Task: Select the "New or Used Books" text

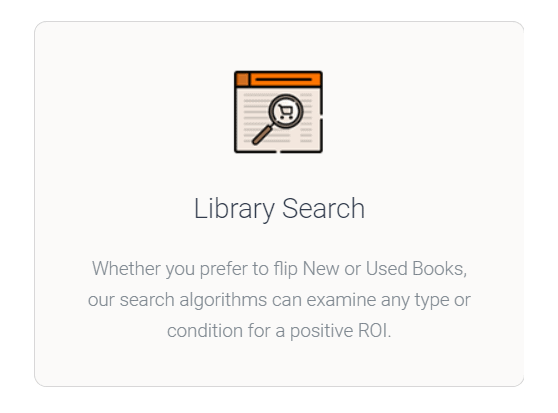Action: (385, 269)
